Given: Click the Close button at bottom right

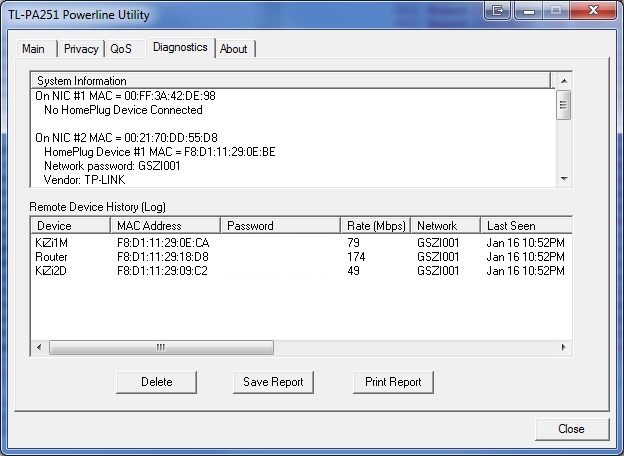Looking at the screenshot, I should tap(571, 429).
